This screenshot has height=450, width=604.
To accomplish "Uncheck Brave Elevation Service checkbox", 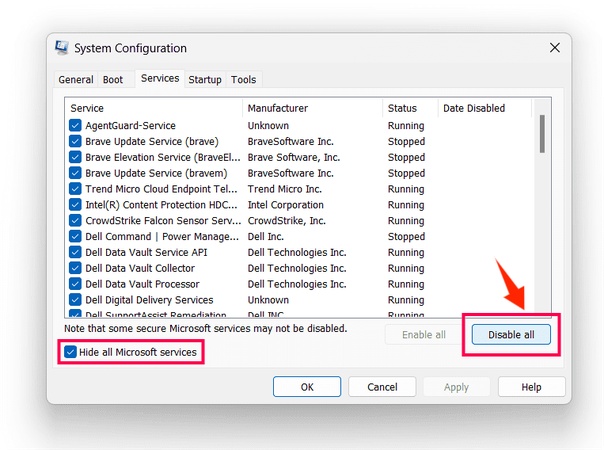I will tap(75, 157).
